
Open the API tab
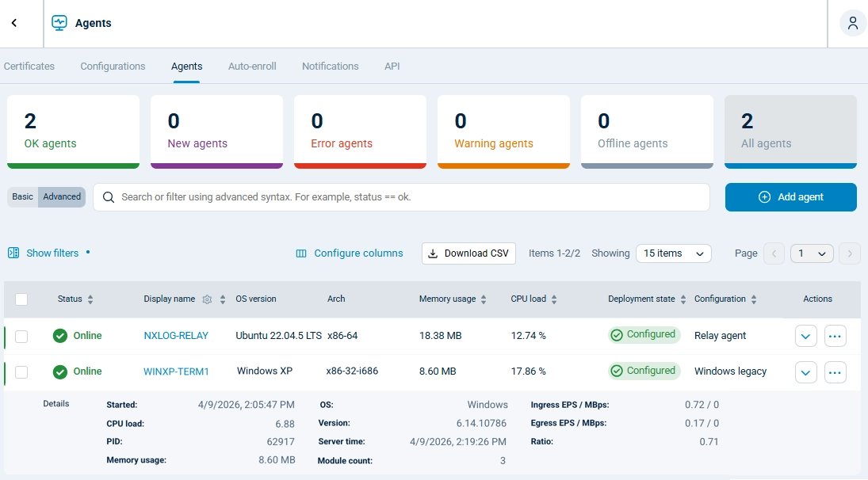392,67
